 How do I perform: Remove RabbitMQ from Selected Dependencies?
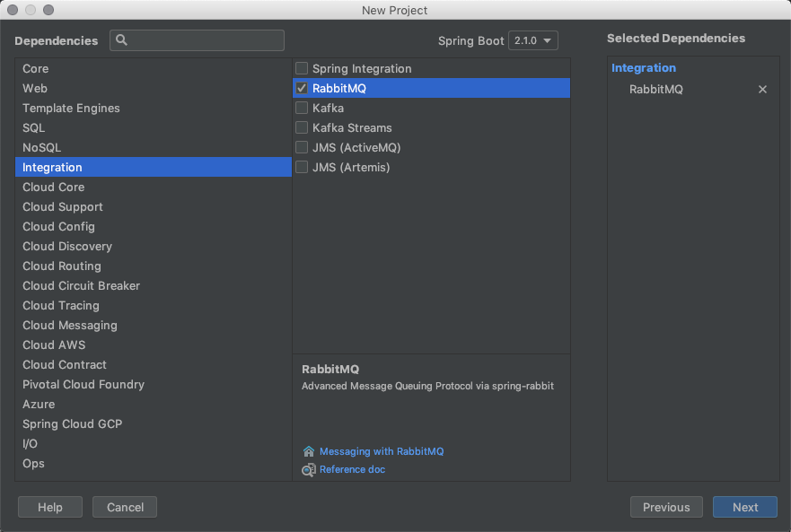click(x=762, y=89)
